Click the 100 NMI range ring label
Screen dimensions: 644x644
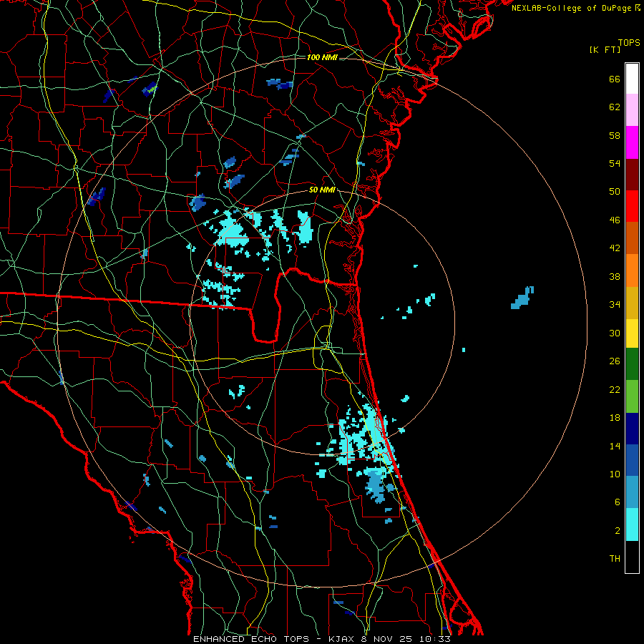322,57
